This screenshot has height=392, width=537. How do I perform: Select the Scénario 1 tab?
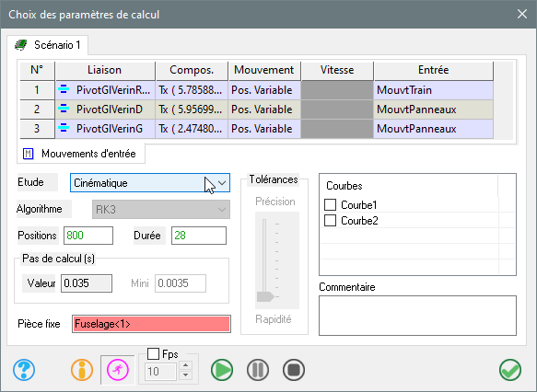pyautogui.click(x=48, y=45)
